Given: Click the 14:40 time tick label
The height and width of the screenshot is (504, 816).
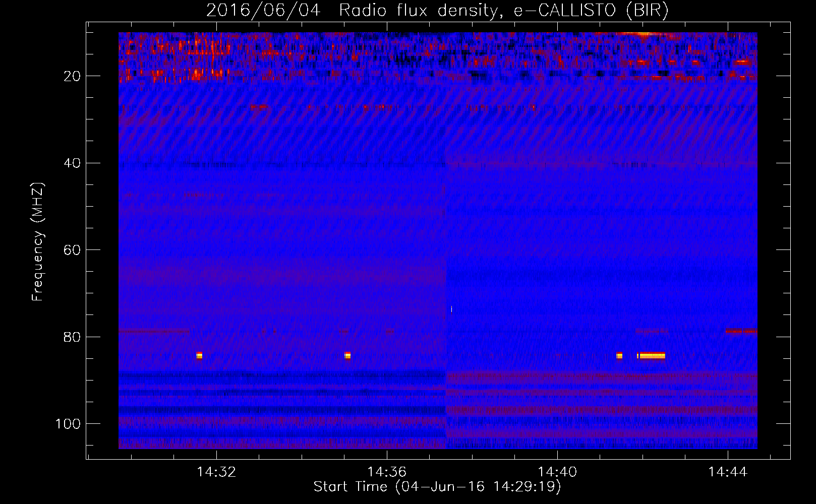Looking at the screenshot, I should pyautogui.click(x=557, y=472).
